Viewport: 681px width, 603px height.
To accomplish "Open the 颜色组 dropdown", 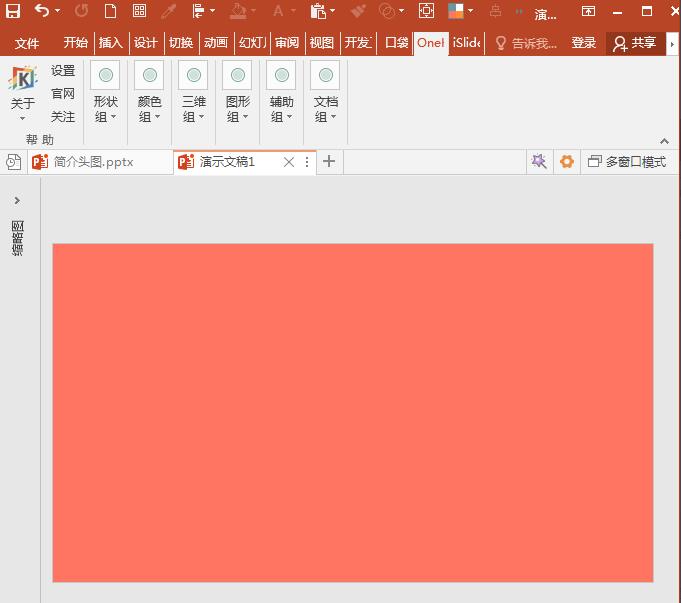I will (x=149, y=93).
